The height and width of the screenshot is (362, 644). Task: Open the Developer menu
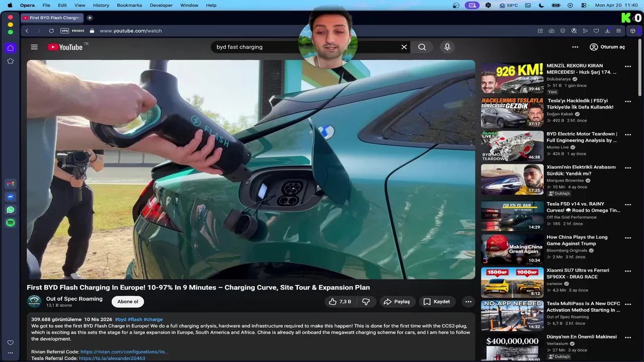pos(161,5)
